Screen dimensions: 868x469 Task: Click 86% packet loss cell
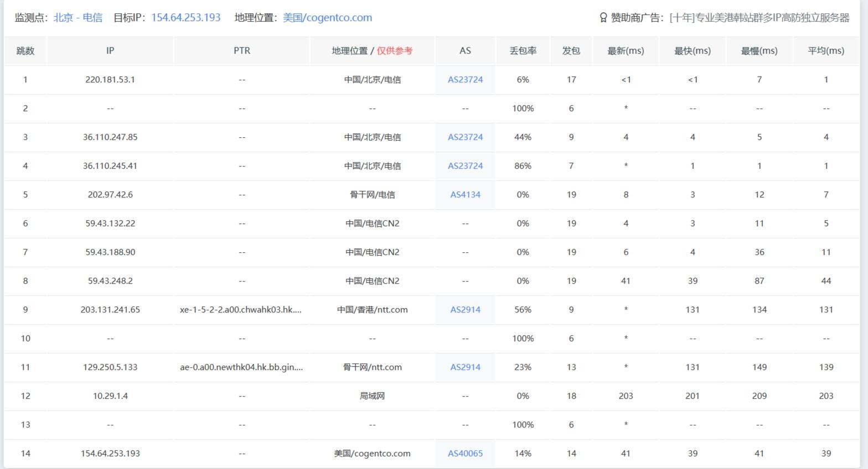coord(523,166)
